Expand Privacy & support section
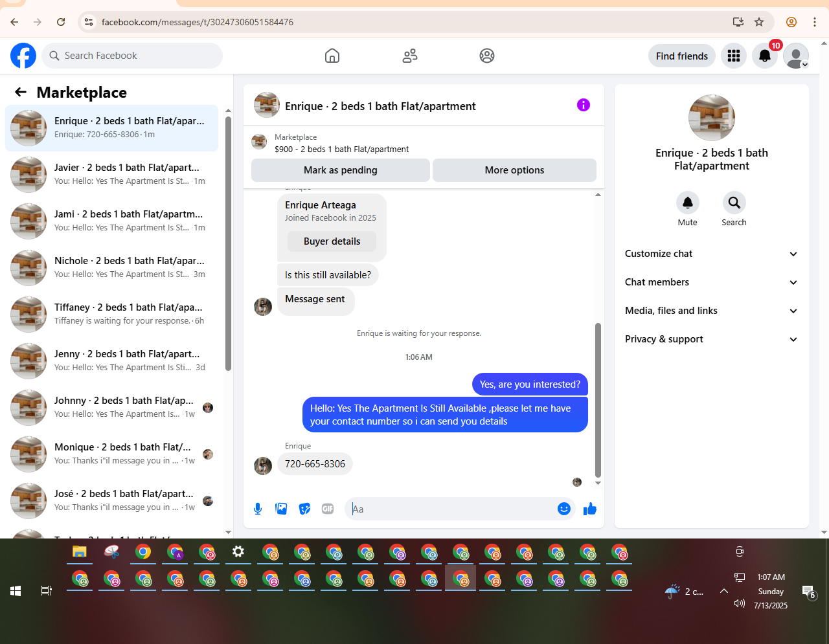The width and height of the screenshot is (829, 644). pyautogui.click(x=711, y=339)
